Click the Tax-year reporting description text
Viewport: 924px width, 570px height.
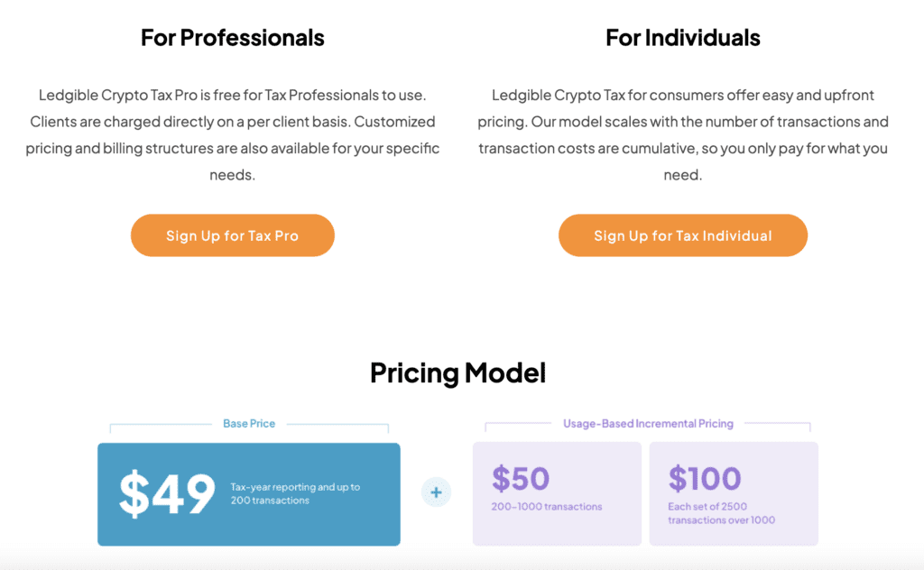pos(295,493)
